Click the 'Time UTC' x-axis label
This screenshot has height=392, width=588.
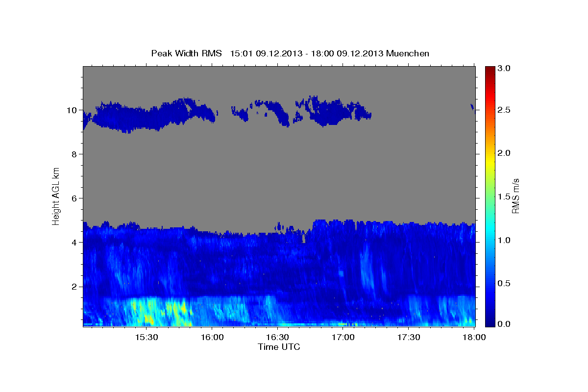coord(279,347)
